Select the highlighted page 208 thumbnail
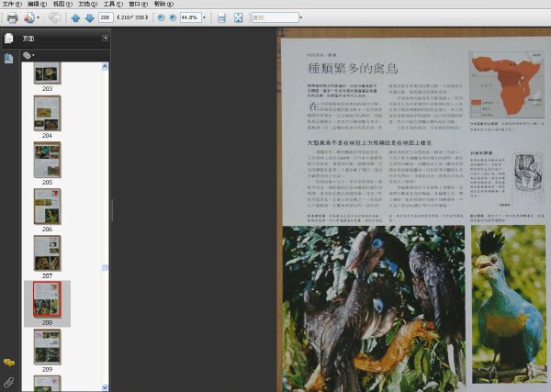Screen dimensions: 551x392 pyautogui.click(x=47, y=299)
